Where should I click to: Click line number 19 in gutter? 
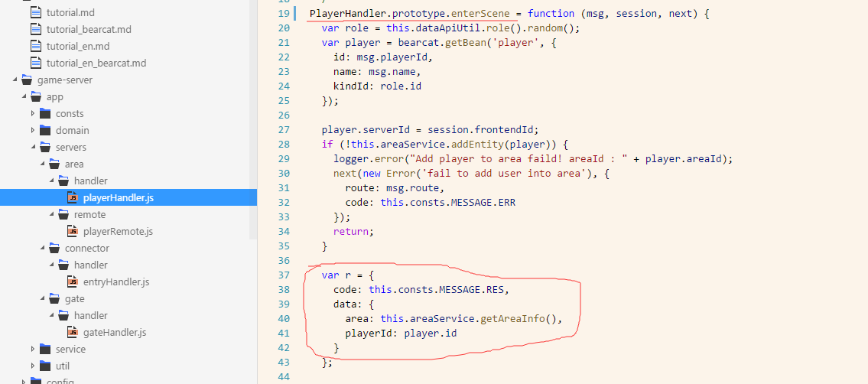coord(283,13)
